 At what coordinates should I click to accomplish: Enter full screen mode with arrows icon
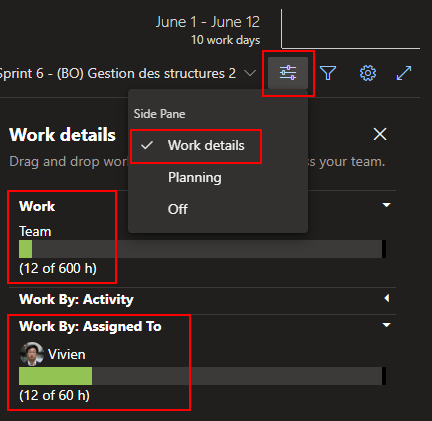point(404,73)
